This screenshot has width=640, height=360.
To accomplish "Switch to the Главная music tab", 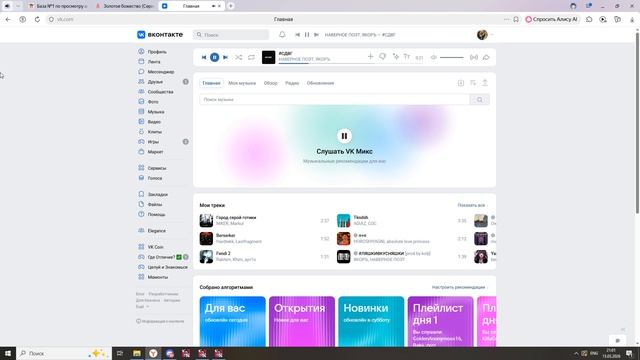I will click(211, 83).
